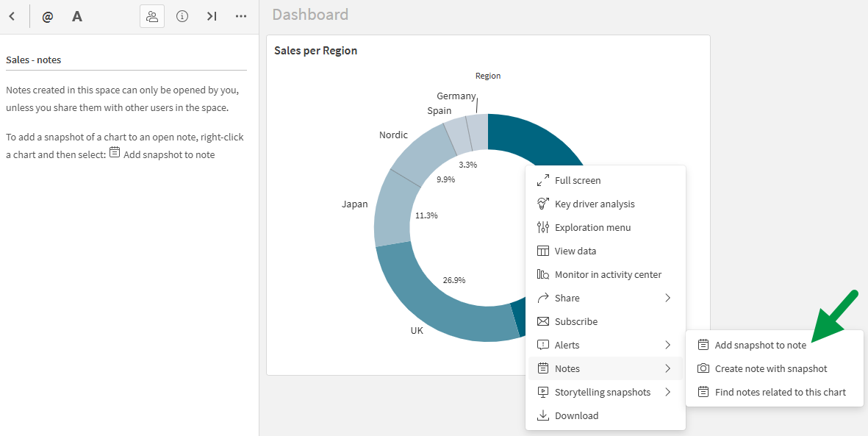Open the more options ellipsis menu

click(241, 16)
